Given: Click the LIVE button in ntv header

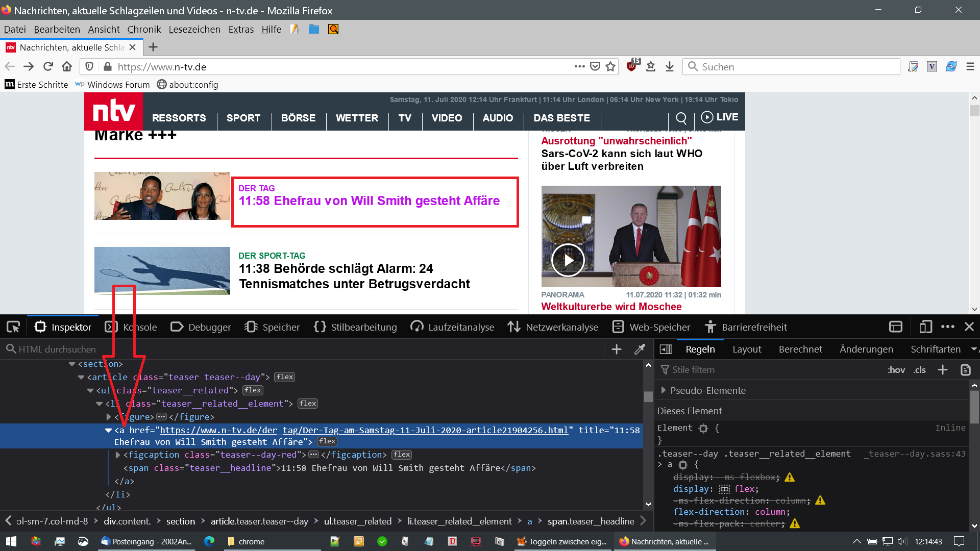Looking at the screenshot, I should pyautogui.click(x=719, y=117).
